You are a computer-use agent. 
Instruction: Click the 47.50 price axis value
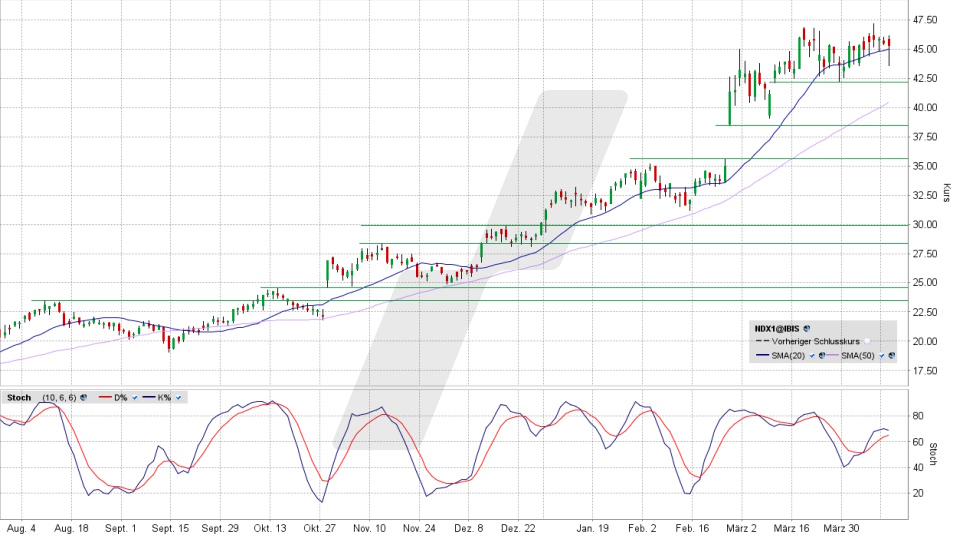[x=924, y=20]
